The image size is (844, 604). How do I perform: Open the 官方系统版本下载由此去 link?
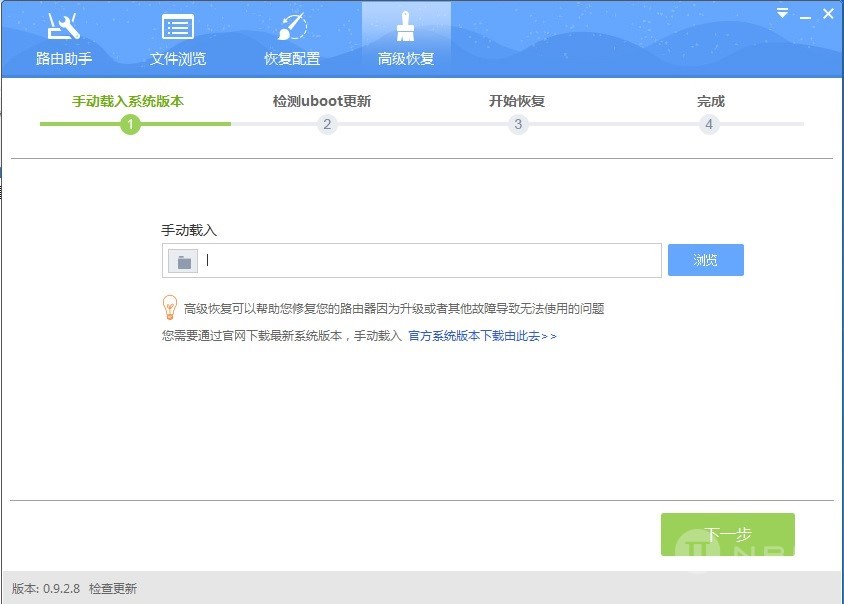tap(482, 336)
